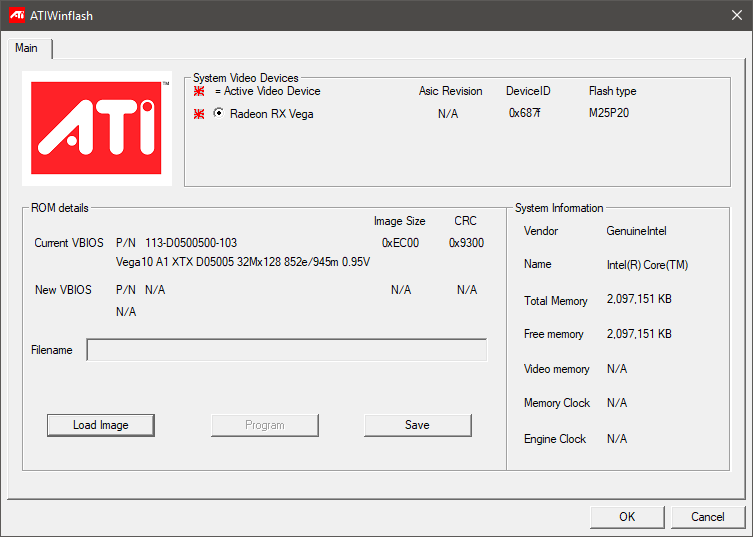The height and width of the screenshot is (537, 753).
Task: Click the Current VBIOS label
Action: point(69,243)
